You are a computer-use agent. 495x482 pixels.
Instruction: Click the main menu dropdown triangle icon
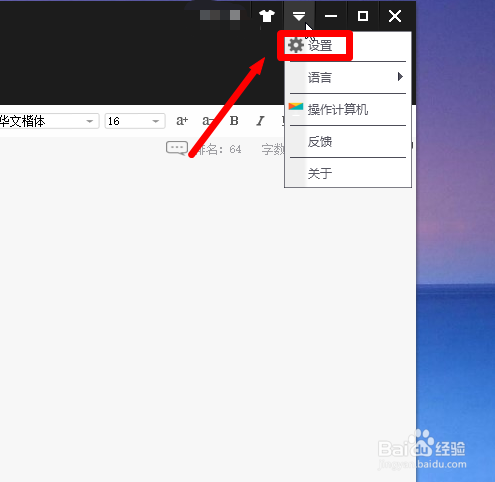point(299,16)
